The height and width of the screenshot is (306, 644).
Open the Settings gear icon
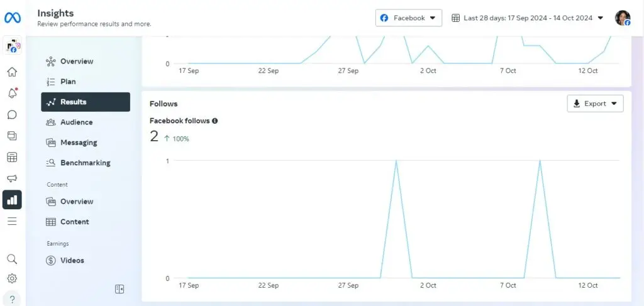pyautogui.click(x=12, y=278)
